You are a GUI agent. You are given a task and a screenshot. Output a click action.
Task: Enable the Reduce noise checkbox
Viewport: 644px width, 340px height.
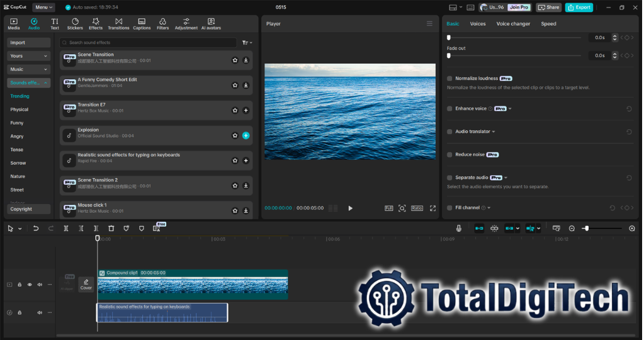tap(449, 155)
